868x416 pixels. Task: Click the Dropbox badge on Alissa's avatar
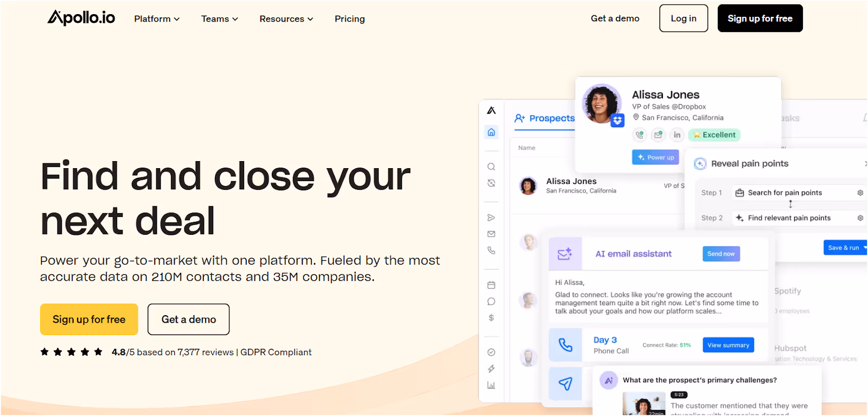pos(618,121)
